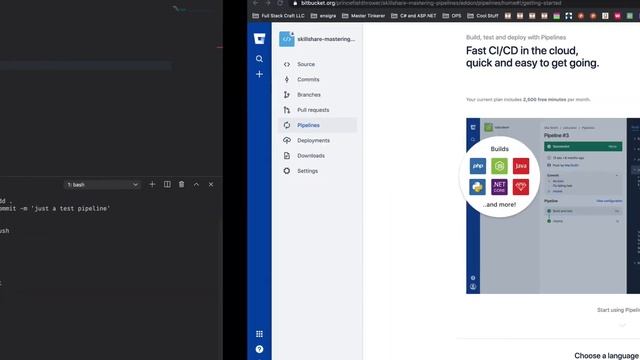Viewport: 640px width, 360px height.
Task: Click the Settings gear icon
Action: 287,171
